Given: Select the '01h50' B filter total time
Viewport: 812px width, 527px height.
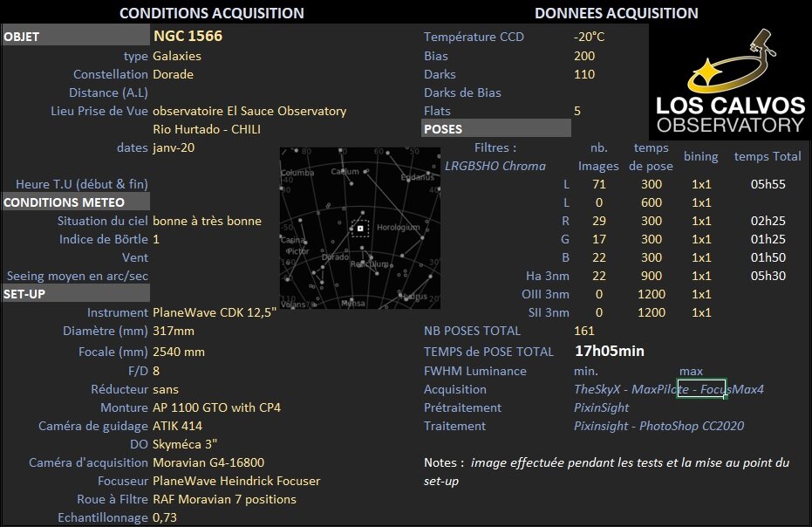Looking at the screenshot, I should click(768, 257).
